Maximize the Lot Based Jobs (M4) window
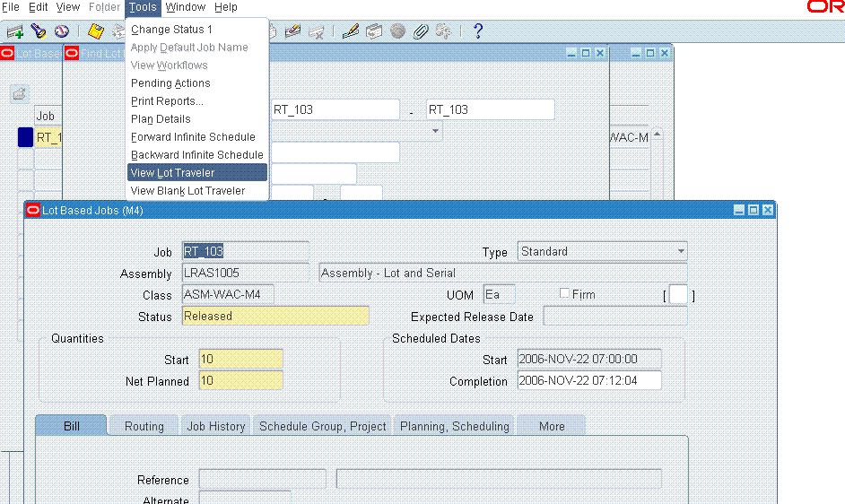Viewport: 845px width, 504px height. (754, 210)
